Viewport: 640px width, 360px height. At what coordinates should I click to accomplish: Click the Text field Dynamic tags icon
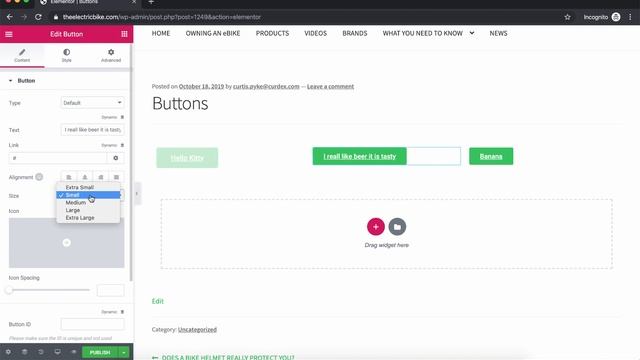point(122,117)
